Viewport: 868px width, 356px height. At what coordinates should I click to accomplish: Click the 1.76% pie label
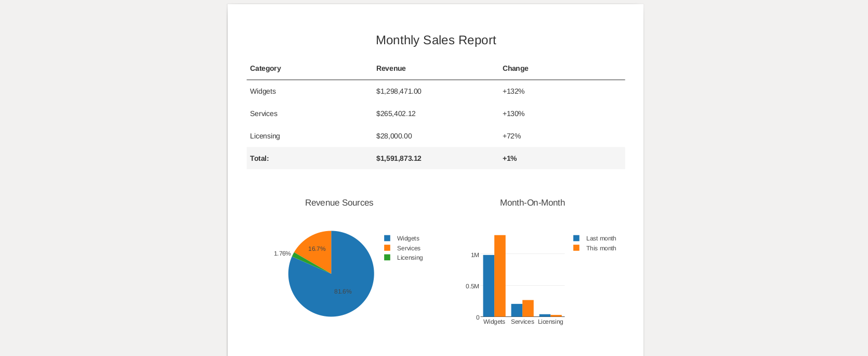point(282,253)
